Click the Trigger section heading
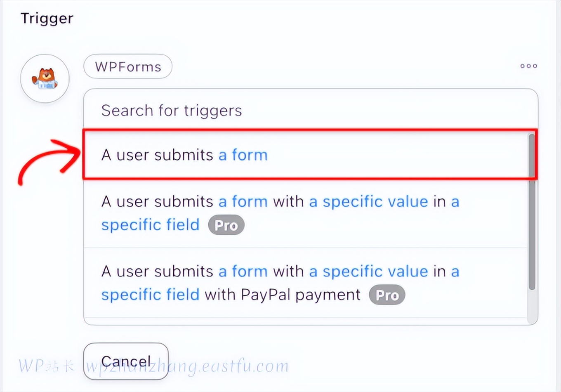This screenshot has height=392, width=561. coord(47,19)
